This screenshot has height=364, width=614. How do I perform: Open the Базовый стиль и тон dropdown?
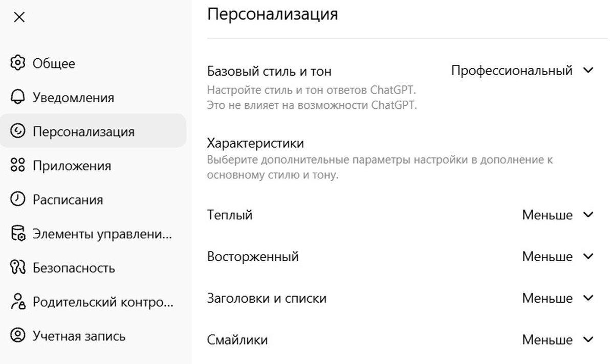pos(522,71)
